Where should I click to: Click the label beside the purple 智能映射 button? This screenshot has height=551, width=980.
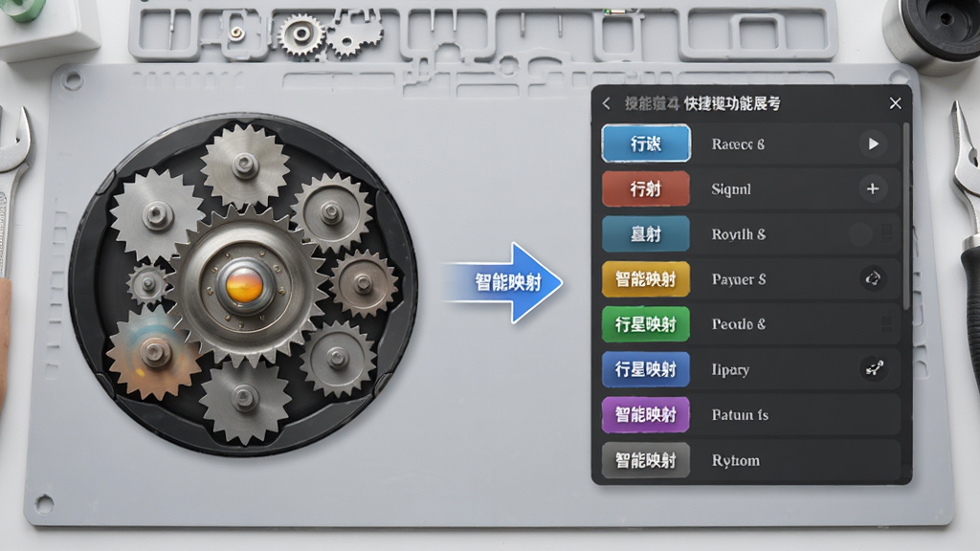coord(740,415)
